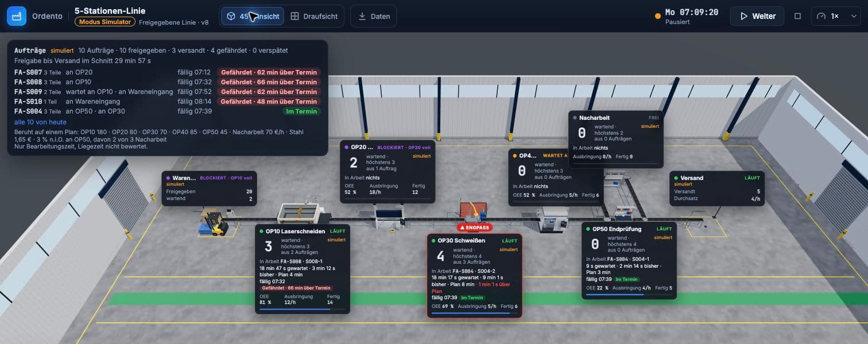Click the Gefährdet badge on the FA-S010 row
The width and height of the screenshot is (868, 344).
coord(269,101)
